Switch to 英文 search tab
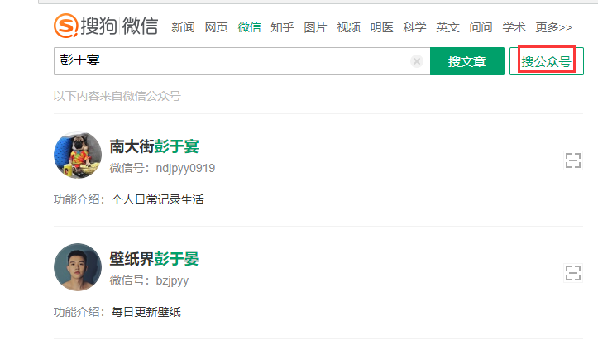The image size is (598, 364). point(447,27)
